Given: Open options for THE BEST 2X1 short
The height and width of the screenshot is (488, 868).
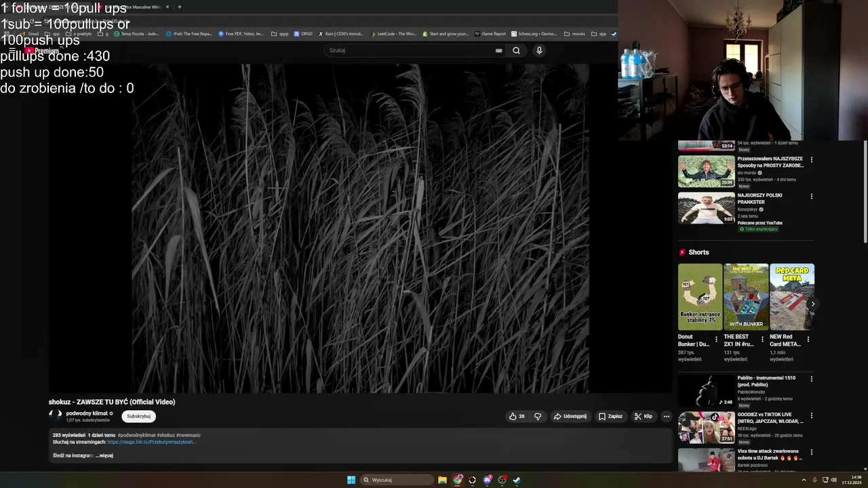Looking at the screenshot, I should [762, 340].
